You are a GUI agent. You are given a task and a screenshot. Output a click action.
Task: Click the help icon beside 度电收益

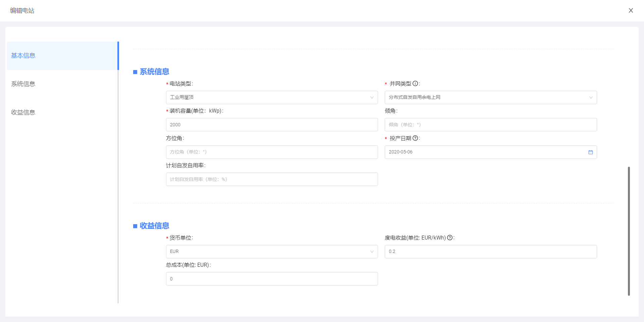[450, 238]
